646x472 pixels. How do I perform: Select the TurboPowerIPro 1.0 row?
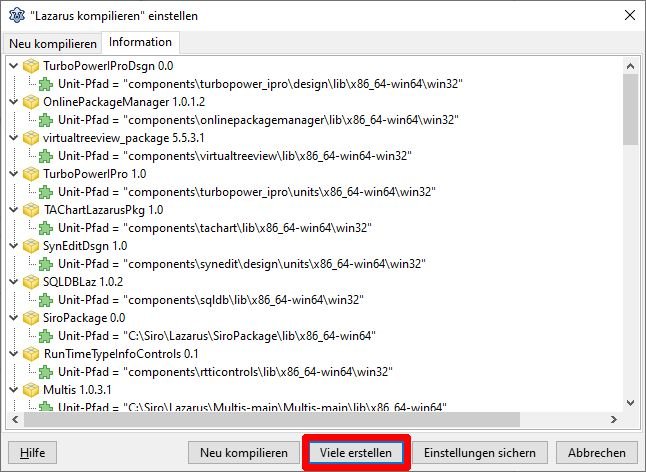(x=95, y=174)
